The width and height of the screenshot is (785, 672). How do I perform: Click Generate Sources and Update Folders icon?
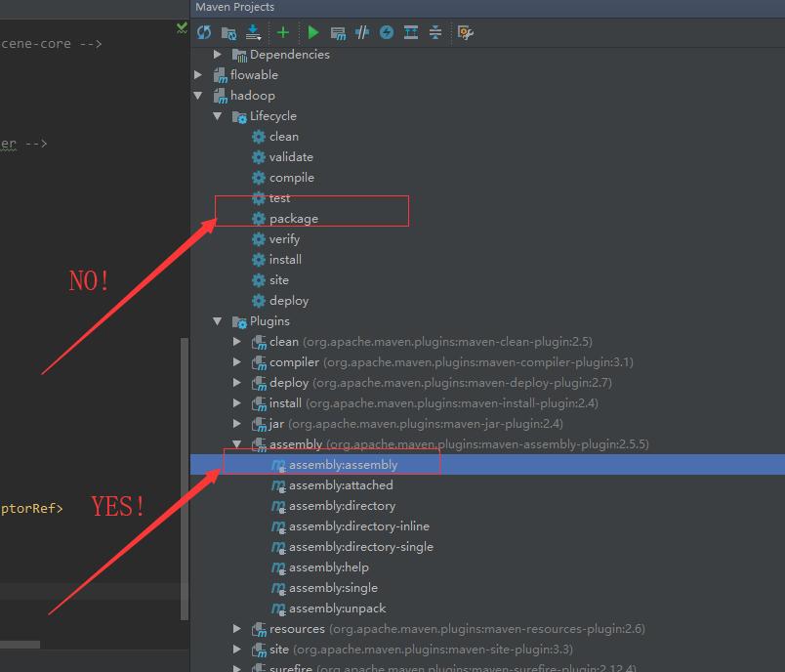coord(228,33)
